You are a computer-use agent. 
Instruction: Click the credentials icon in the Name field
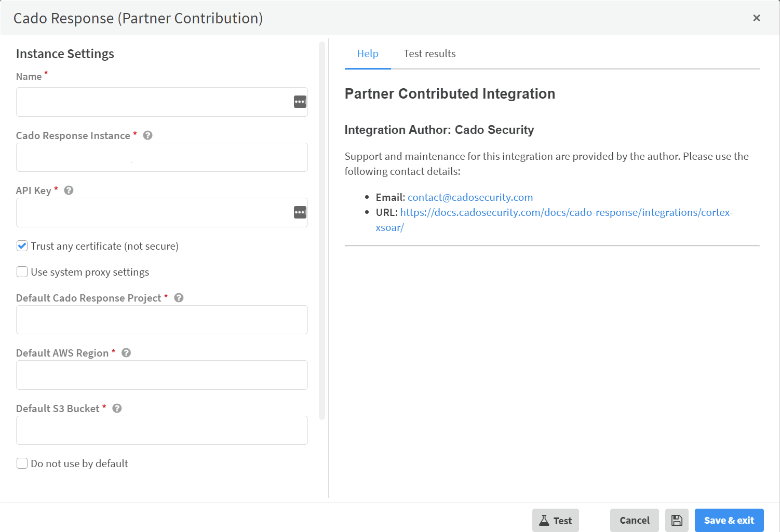[300, 102]
